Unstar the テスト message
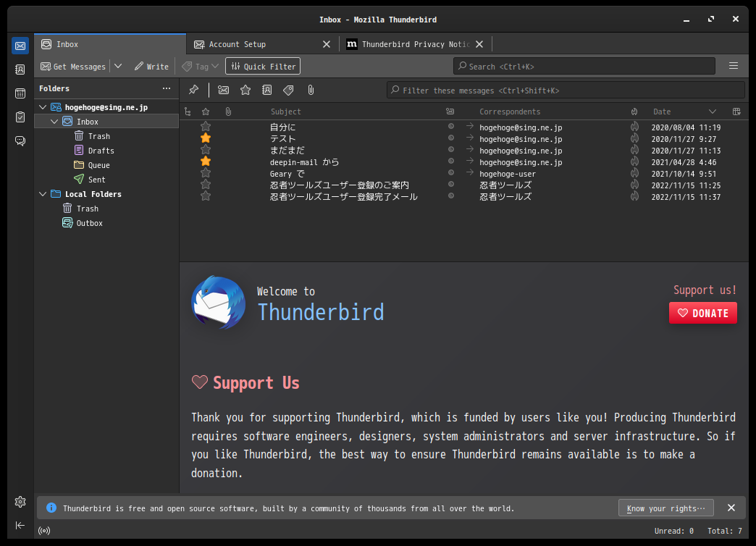 pyautogui.click(x=206, y=138)
